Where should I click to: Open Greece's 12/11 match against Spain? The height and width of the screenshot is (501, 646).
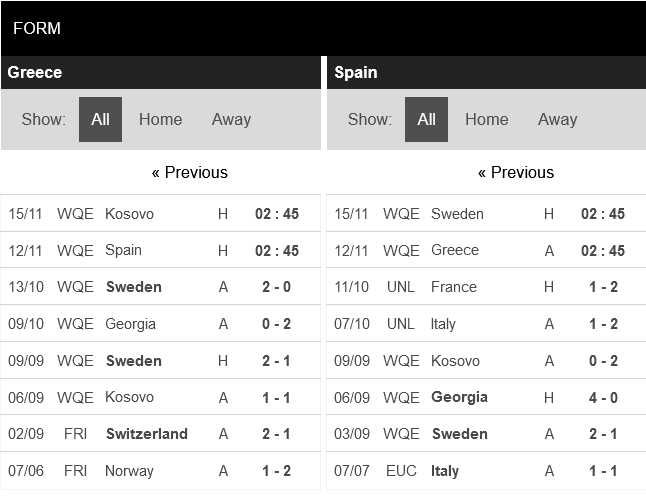click(123, 250)
